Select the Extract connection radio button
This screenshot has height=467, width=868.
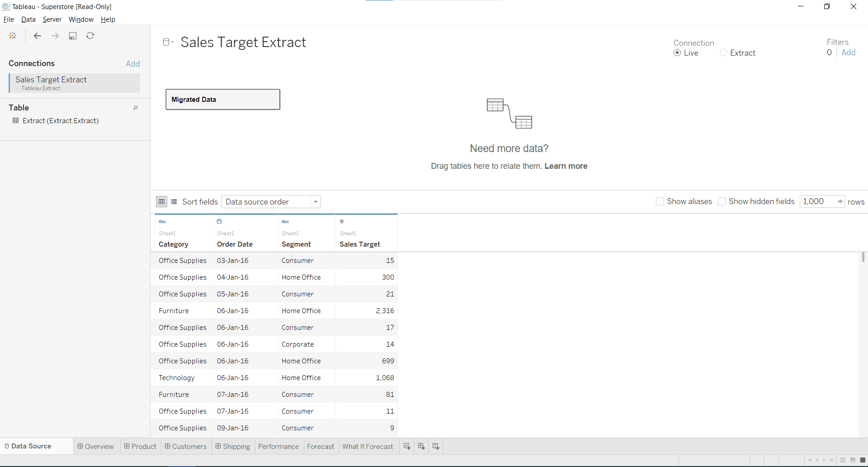tap(723, 53)
